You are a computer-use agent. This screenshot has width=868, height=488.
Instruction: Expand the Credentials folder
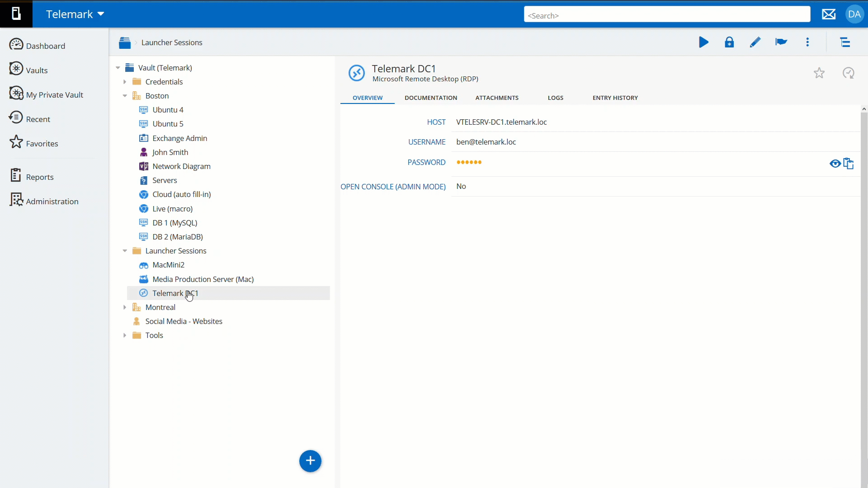coord(125,82)
